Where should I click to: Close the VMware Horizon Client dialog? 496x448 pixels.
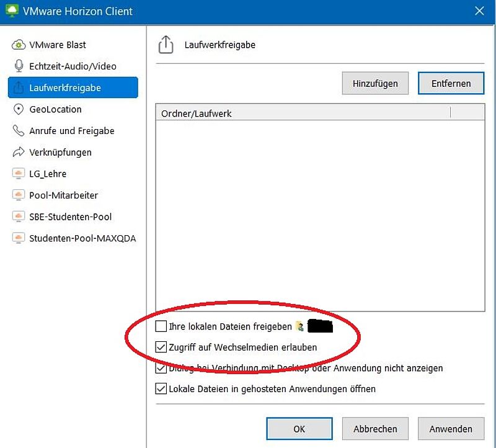tap(479, 11)
